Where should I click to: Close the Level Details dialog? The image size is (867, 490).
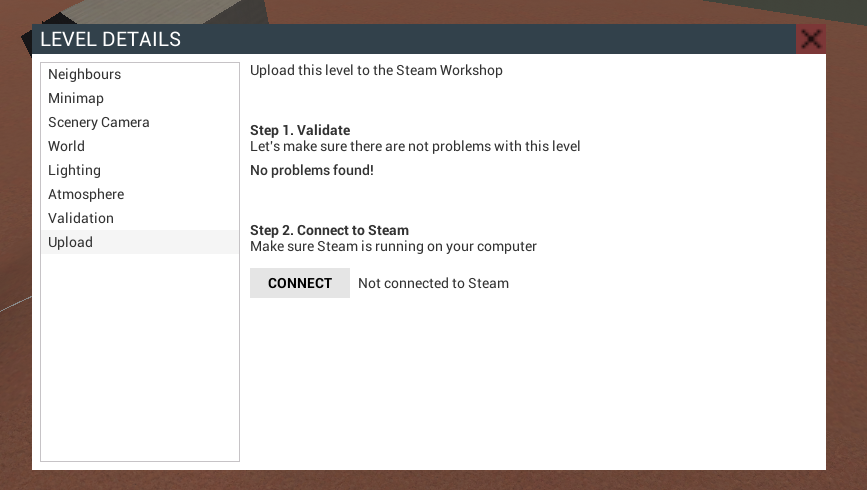pyautogui.click(x=811, y=39)
